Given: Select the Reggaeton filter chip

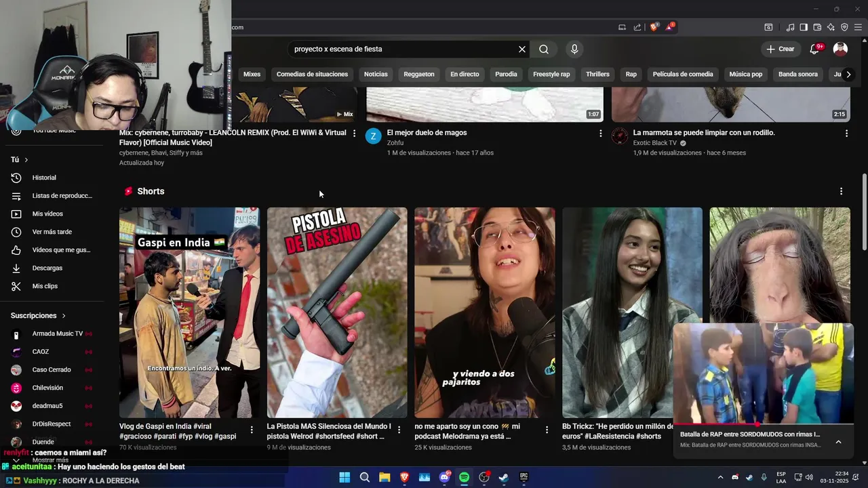Looking at the screenshot, I should point(419,74).
